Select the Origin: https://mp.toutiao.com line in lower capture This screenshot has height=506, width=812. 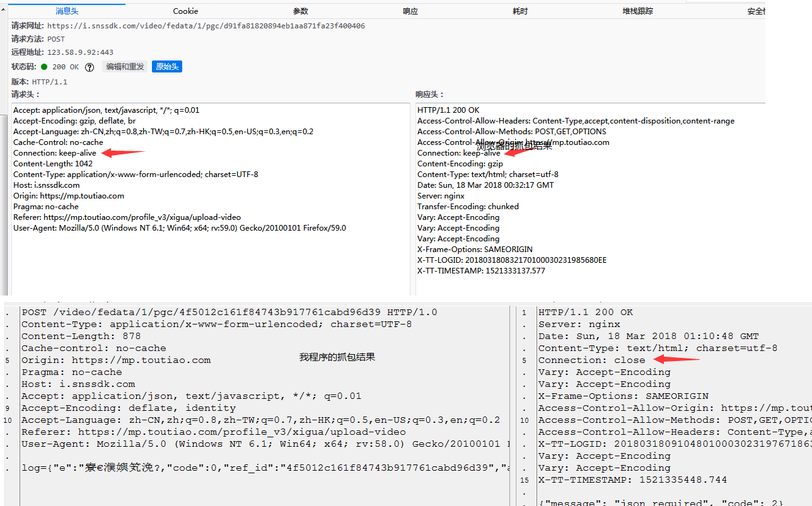116,360
